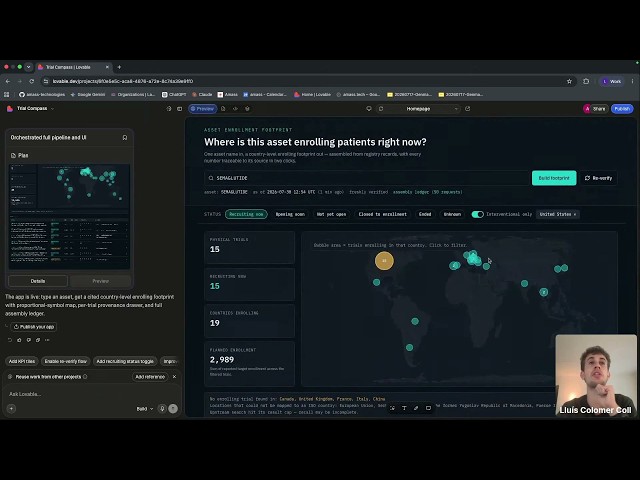
Task: Open the Chrome apps grid in bookmarks bar
Action: pyautogui.click(x=7, y=94)
